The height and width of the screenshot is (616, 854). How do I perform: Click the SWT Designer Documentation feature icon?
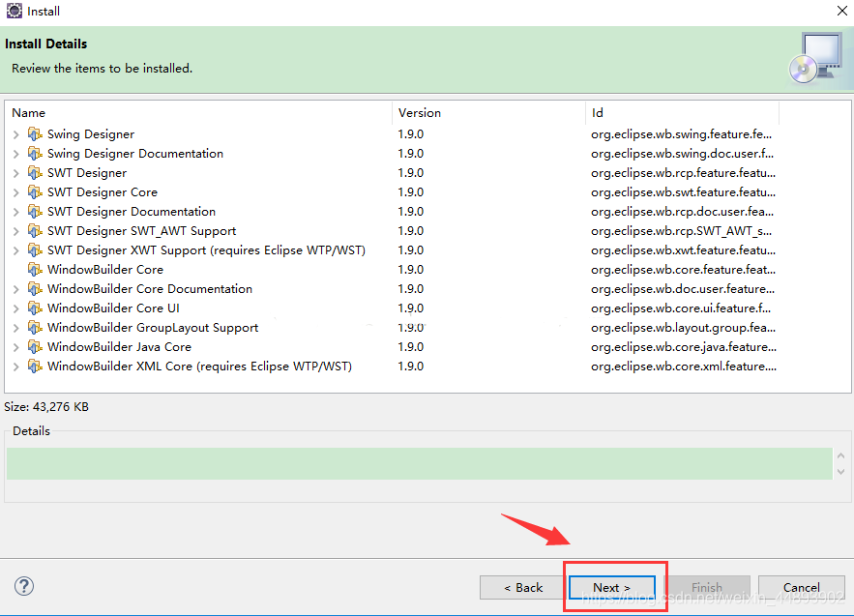pyautogui.click(x=35, y=211)
